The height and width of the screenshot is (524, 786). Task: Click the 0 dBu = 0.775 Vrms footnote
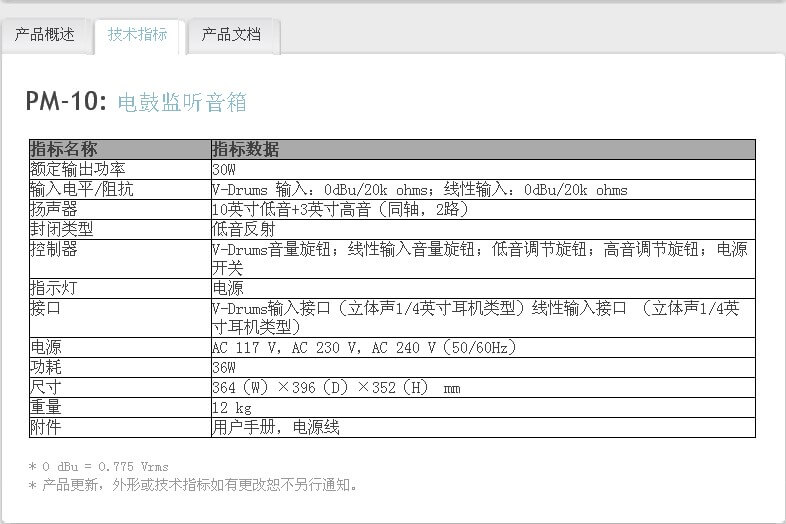(98, 466)
